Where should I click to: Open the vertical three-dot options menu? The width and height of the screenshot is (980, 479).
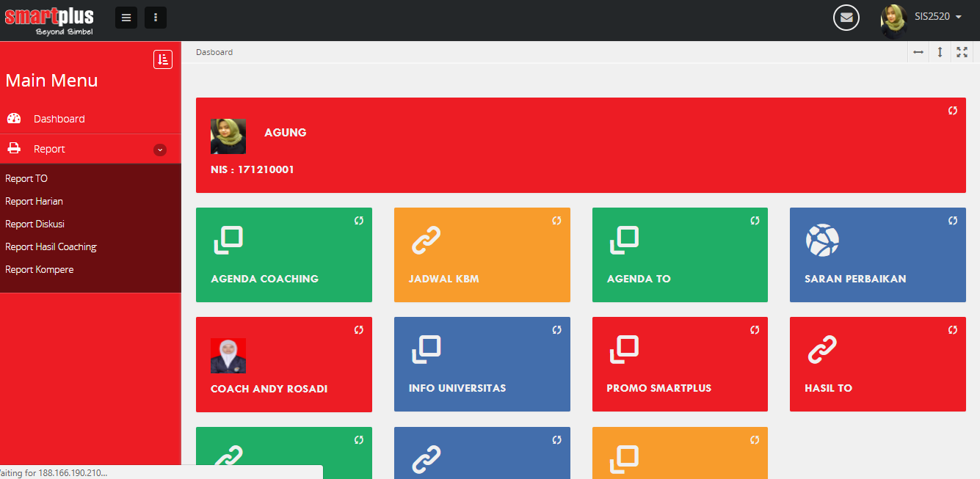pyautogui.click(x=156, y=18)
